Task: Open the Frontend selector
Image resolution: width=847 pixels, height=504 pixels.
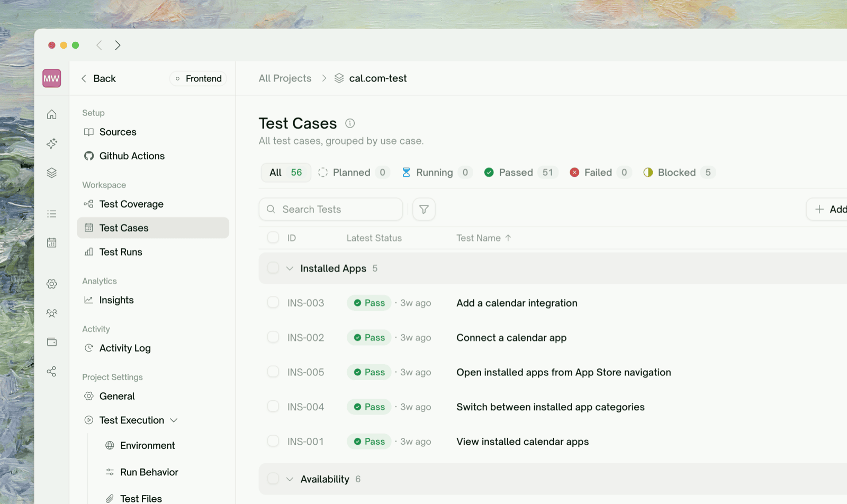Action: coord(198,78)
